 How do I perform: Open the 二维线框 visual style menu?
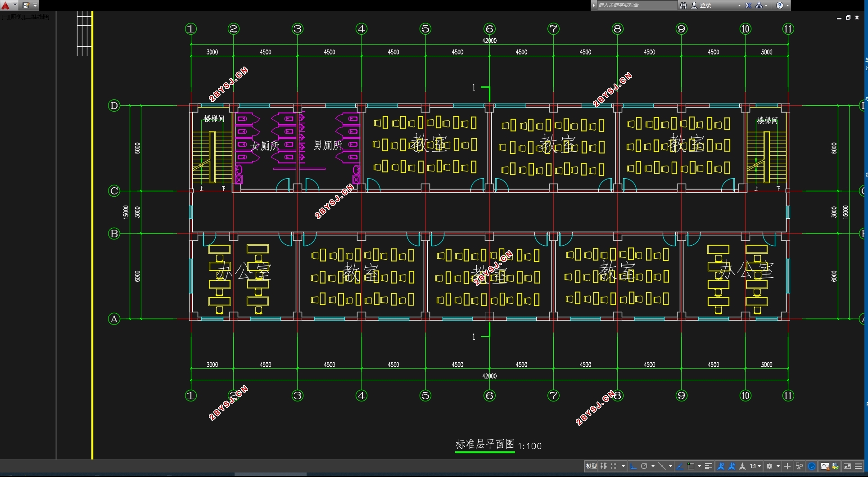point(37,17)
